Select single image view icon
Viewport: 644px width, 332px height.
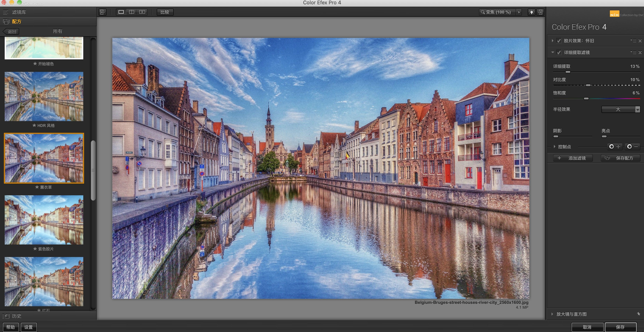point(121,12)
